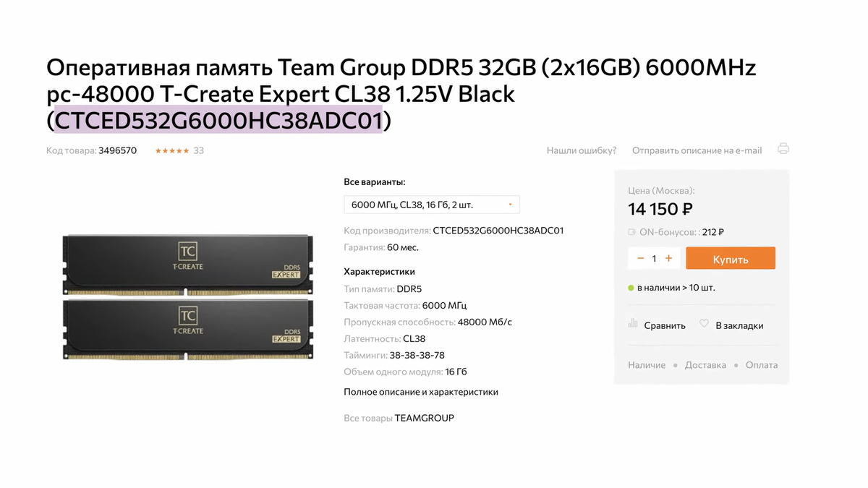Click Отправить описание на e-mail link
This screenshot has height=488, width=868.
pyautogui.click(x=697, y=150)
